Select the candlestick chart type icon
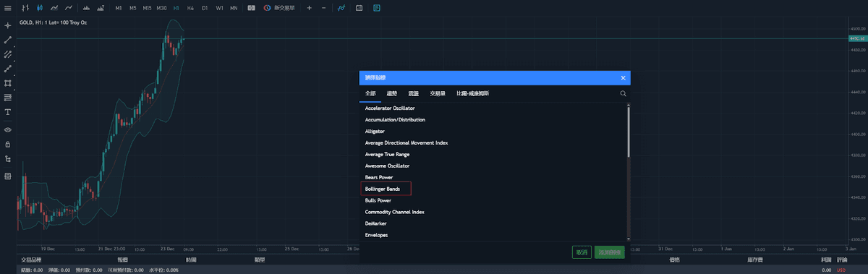The width and height of the screenshot is (868, 274). [x=40, y=8]
